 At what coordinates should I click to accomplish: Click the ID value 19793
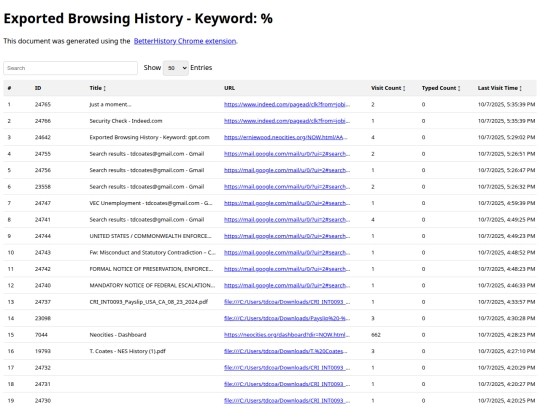(x=43, y=351)
